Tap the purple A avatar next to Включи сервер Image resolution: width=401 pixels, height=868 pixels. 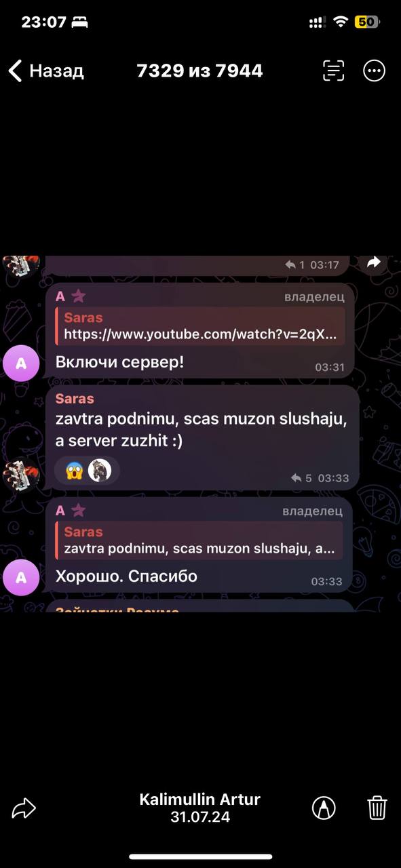[x=21, y=363]
